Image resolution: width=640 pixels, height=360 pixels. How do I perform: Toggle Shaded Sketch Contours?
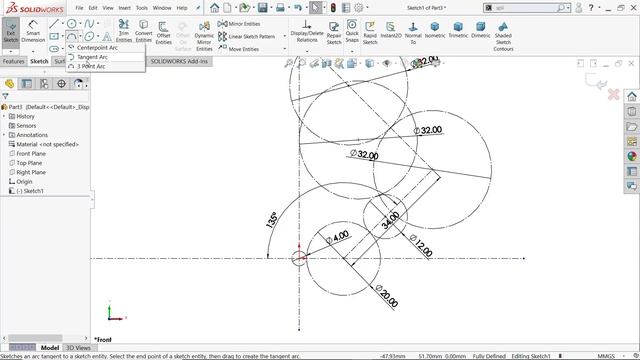pyautogui.click(x=503, y=36)
